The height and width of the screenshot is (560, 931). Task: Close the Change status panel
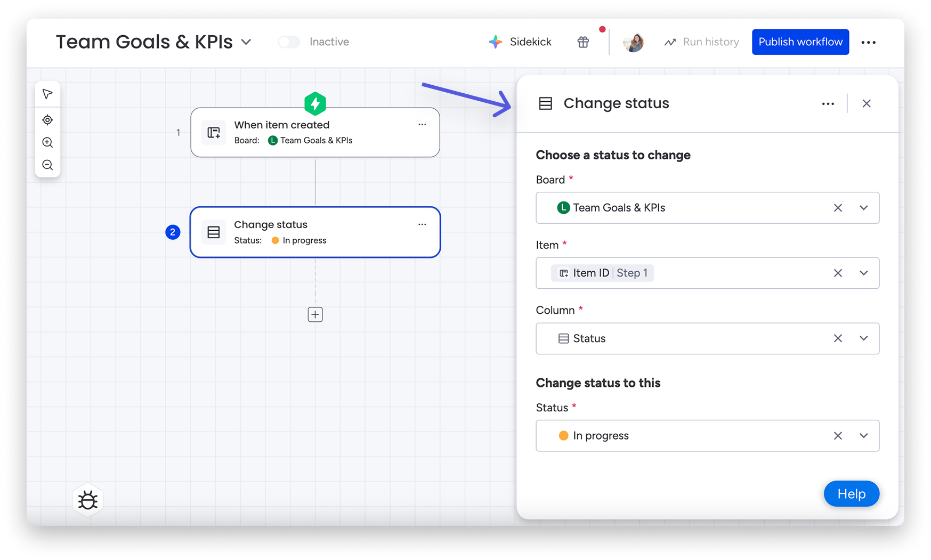click(867, 103)
